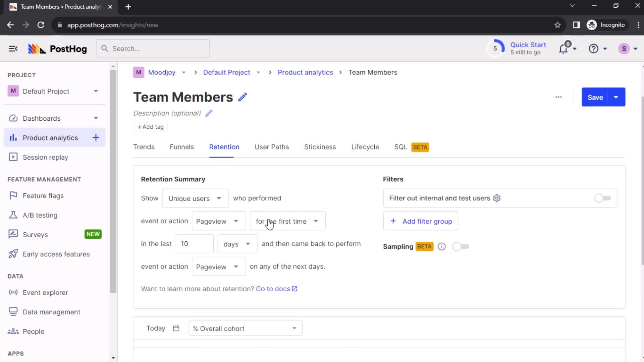Enable the Sampling BETA toggle
The image size is (644, 362).
[460, 246]
